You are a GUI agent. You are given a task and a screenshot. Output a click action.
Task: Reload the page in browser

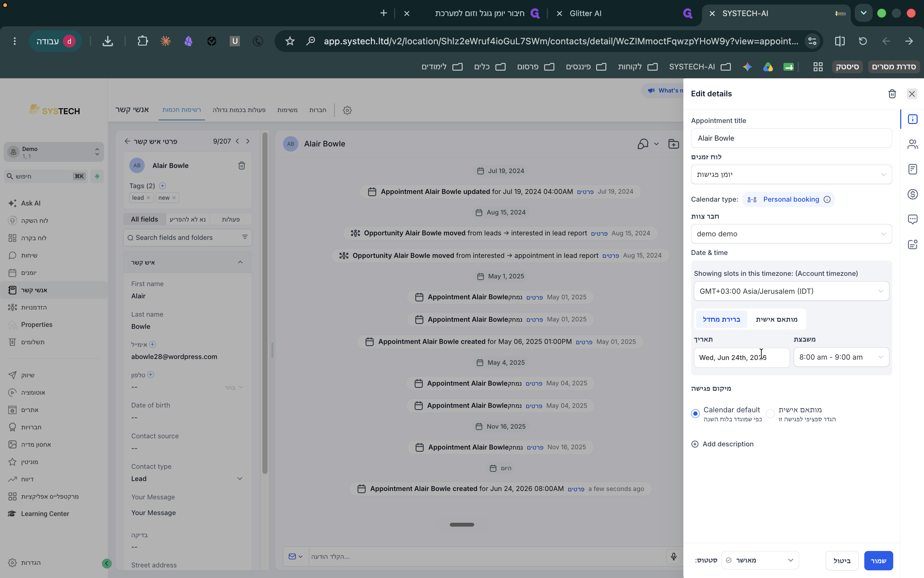pos(863,41)
